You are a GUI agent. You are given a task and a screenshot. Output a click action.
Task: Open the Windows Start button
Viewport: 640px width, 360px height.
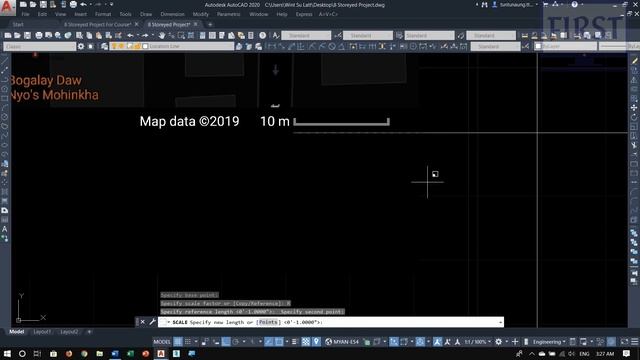point(7,353)
